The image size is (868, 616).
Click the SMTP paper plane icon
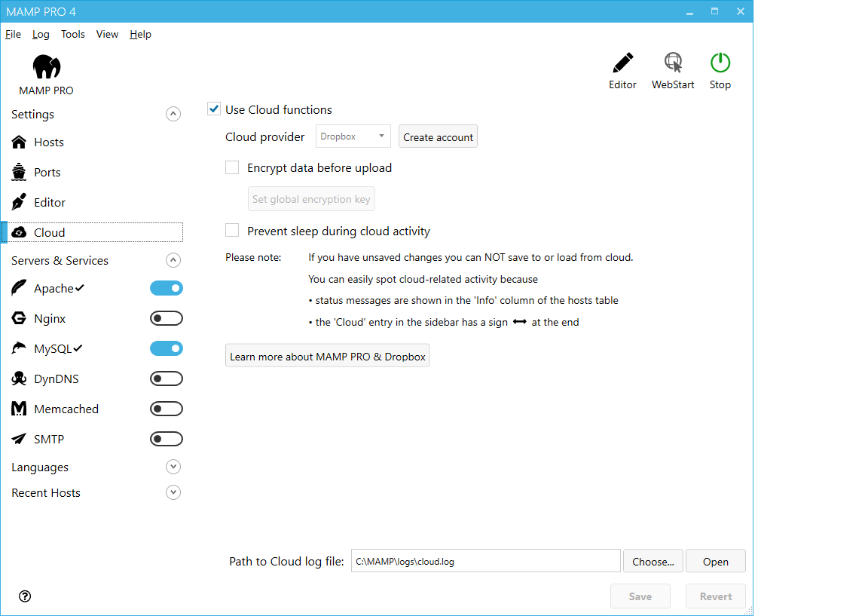[19, 440]
